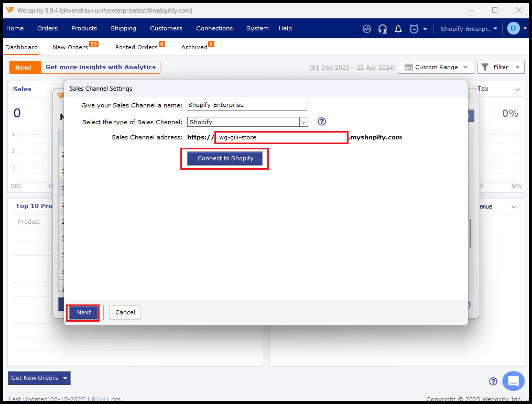Open notifications bell icon
Screen dimensions: 532x404
tap(398, 29)
